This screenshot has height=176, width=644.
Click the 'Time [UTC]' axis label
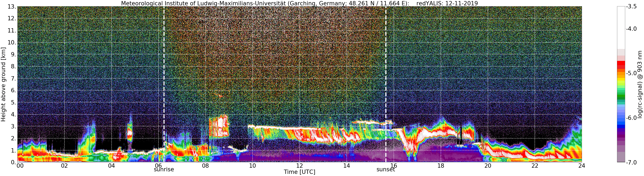pos(300,172)
